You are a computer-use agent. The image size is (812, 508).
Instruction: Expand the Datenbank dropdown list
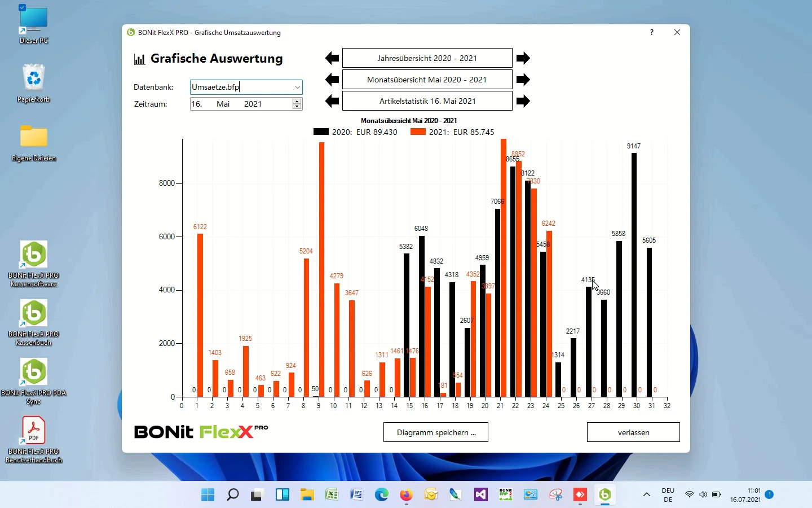pos(297,87)
